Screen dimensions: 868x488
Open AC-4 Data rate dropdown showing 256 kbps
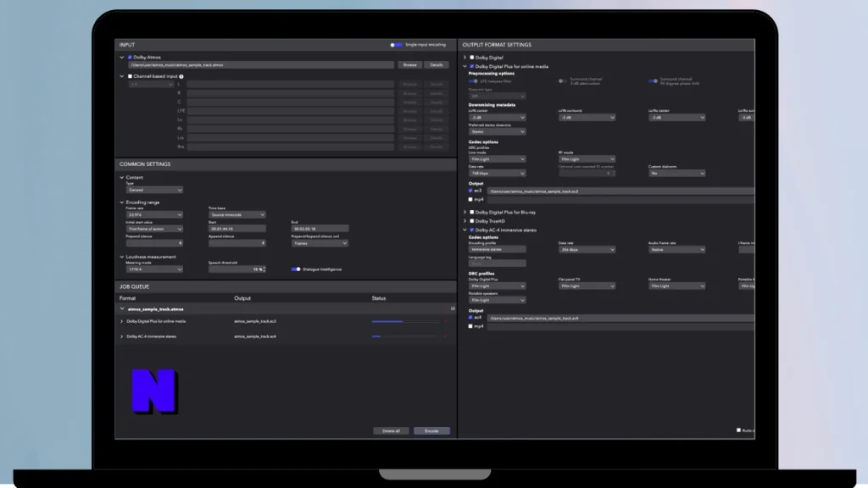point(587,250)
